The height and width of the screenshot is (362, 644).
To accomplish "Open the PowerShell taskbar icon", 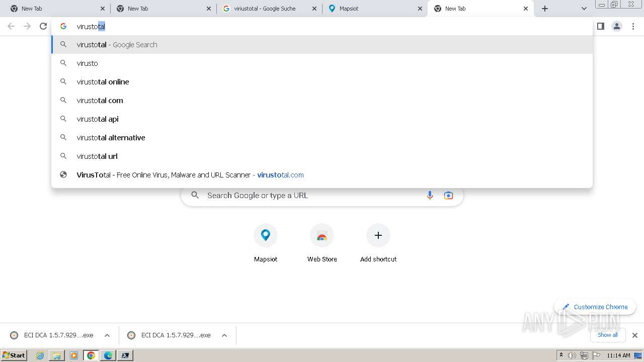I will click(125, 355).
